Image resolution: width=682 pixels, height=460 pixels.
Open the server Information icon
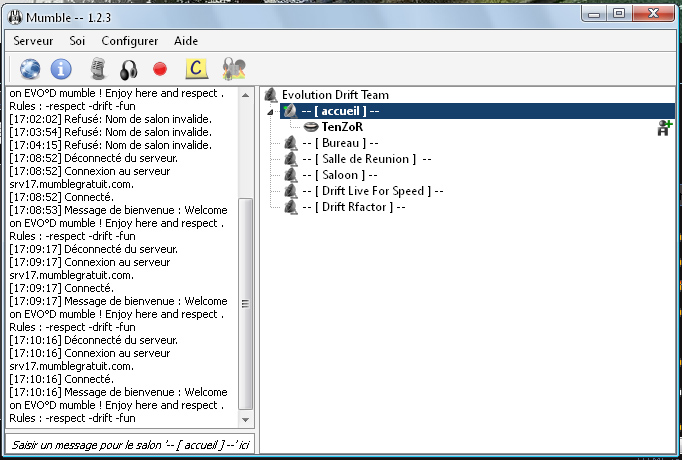(x=61, y=69)
